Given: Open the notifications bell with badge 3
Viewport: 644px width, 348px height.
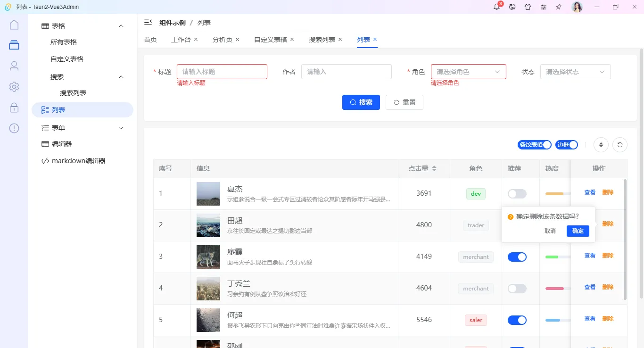Looking at the screenshot, I should tap(496, 7).
